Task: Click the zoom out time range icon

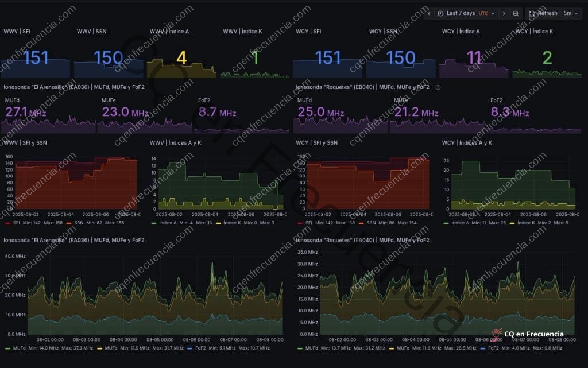Action: tap(516, 13)
